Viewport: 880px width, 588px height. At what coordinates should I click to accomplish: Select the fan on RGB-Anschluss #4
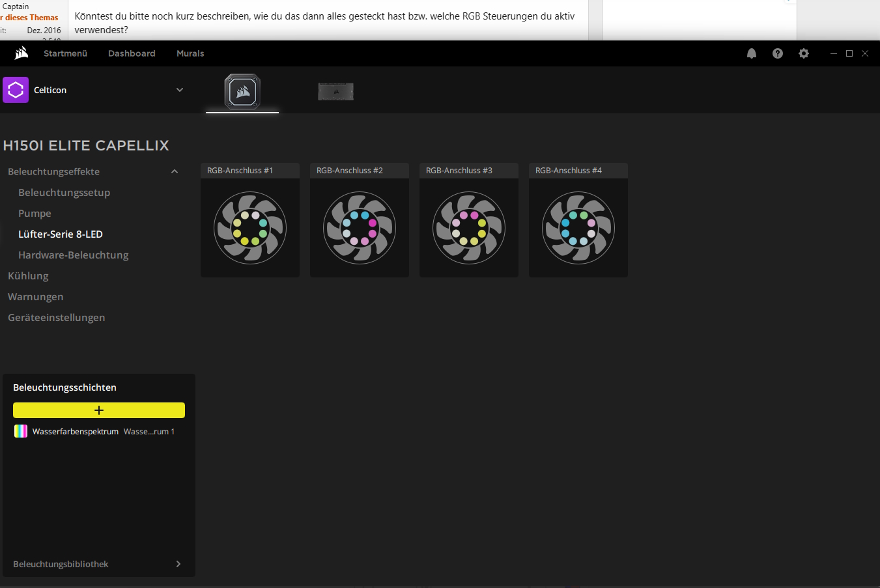pyautogui.click(x=578, y=228)
